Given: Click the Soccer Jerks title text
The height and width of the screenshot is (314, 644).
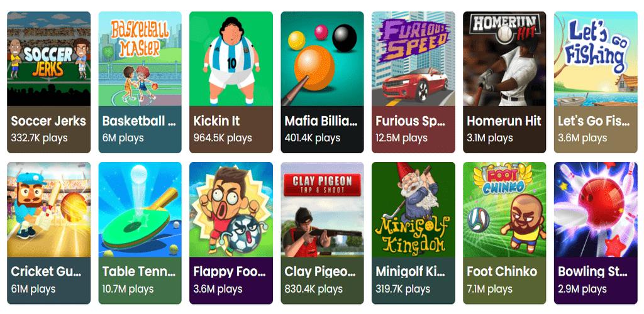Looking at the screenshot, I should click(48, 121).
